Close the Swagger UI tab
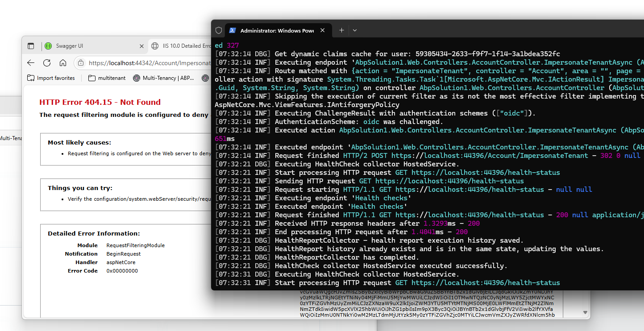The image size is (644, 331). [x=141, y=46]
